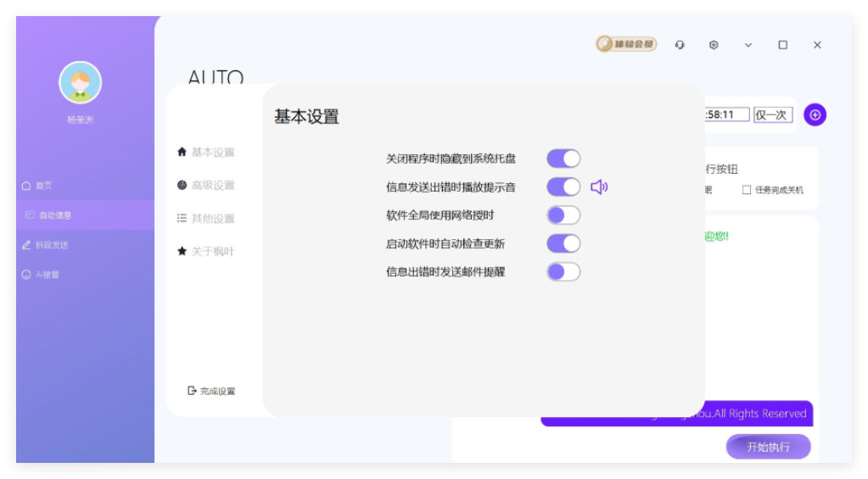Screen dimensions: 868x479
Task: Open the 仅一次 repeat dropdown
Action: 773,114
